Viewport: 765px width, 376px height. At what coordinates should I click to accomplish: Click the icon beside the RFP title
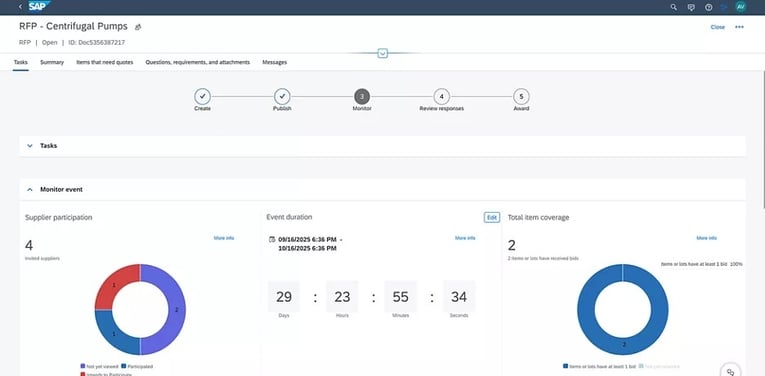[138, 27]
